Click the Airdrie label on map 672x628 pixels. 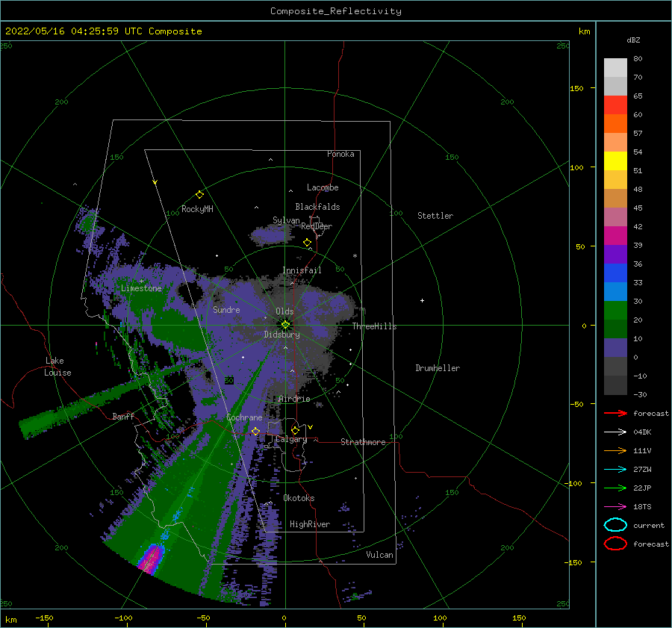click(x=294, y=399)
